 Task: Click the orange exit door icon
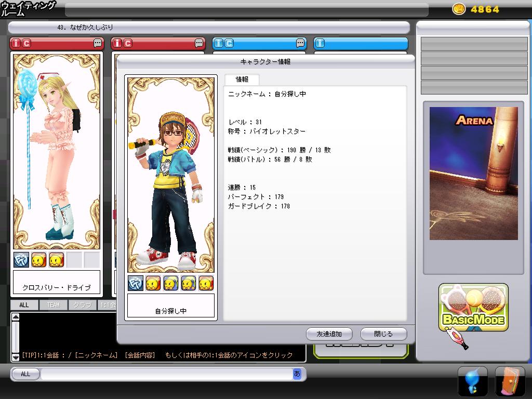point(510,381)
